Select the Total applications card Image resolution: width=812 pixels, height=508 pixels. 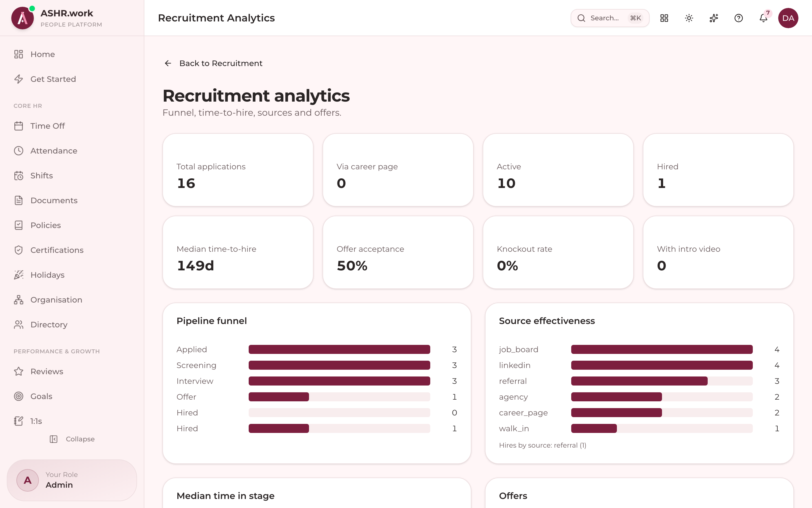pyautogui.click(x=238, y=170)
